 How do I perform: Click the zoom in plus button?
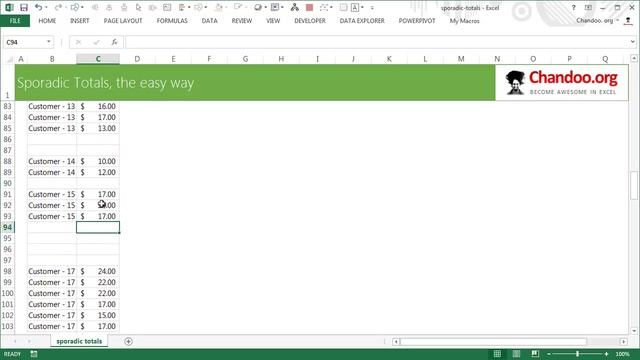click(607, 354)
